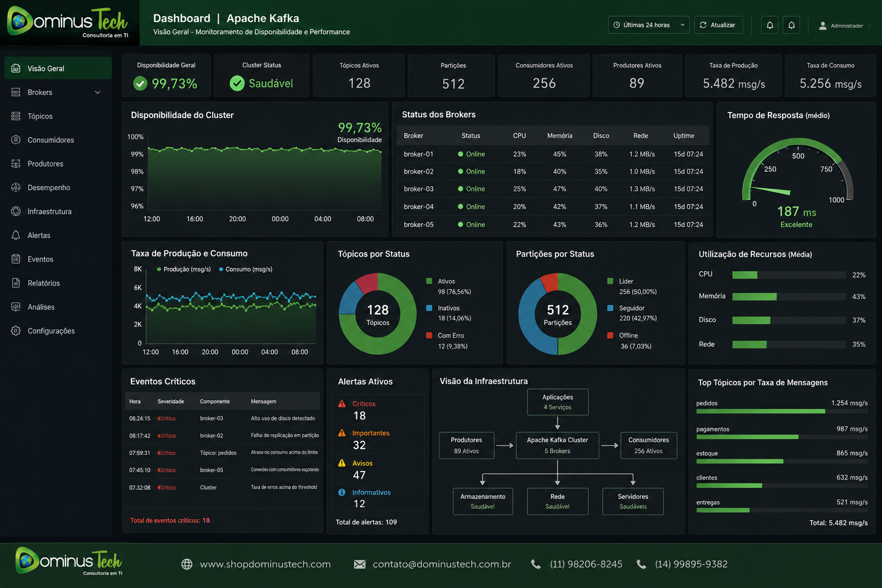882x588 pixels.
Task: Open the Administrador account dropdown arrow
Action: tap(869, 26)
